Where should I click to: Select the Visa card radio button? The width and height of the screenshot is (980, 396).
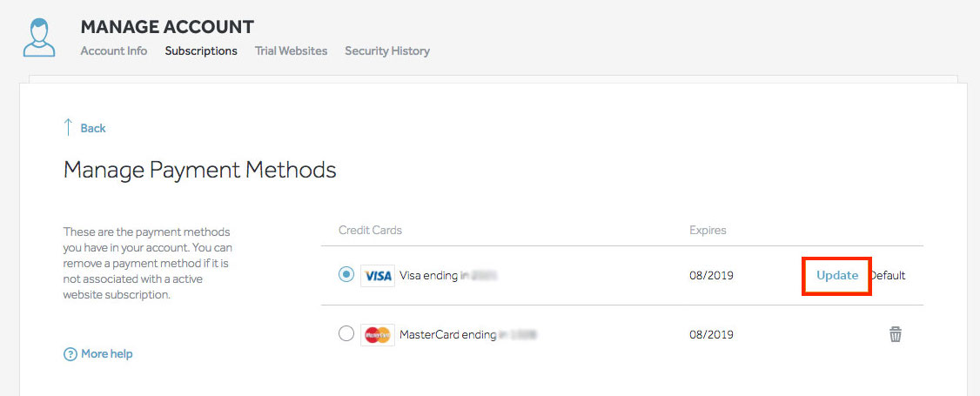[x=346, y=275]
